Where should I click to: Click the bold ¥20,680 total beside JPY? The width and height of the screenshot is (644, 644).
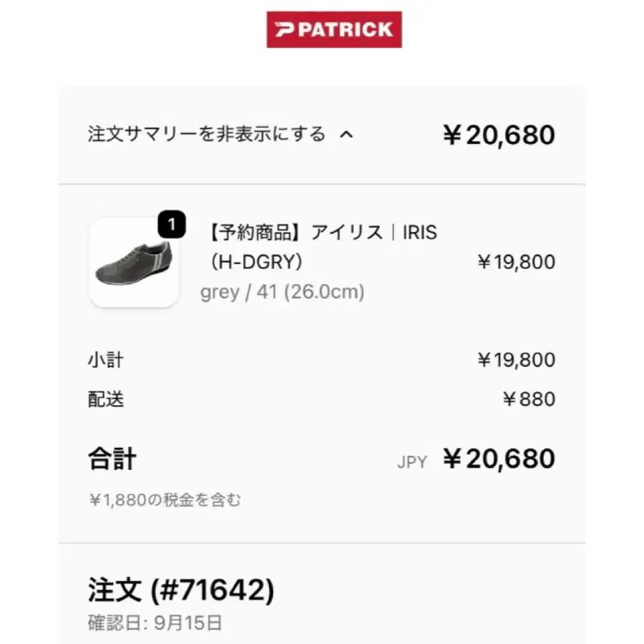click(x=499, y=459)
